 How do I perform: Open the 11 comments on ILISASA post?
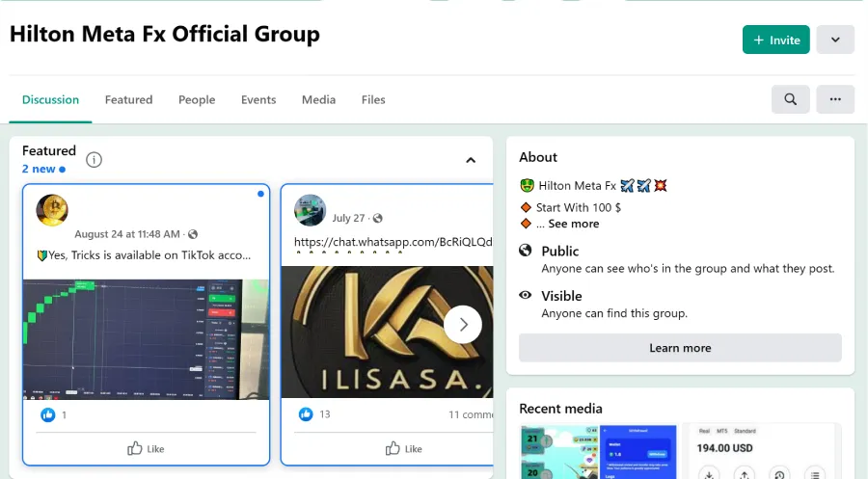click(471, 414)
